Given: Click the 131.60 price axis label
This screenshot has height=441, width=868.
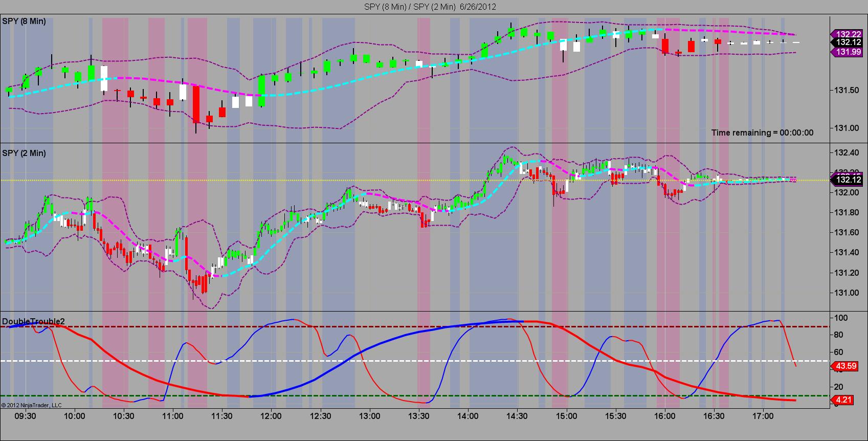Looking at the screenshot, I should pos(847,232).
